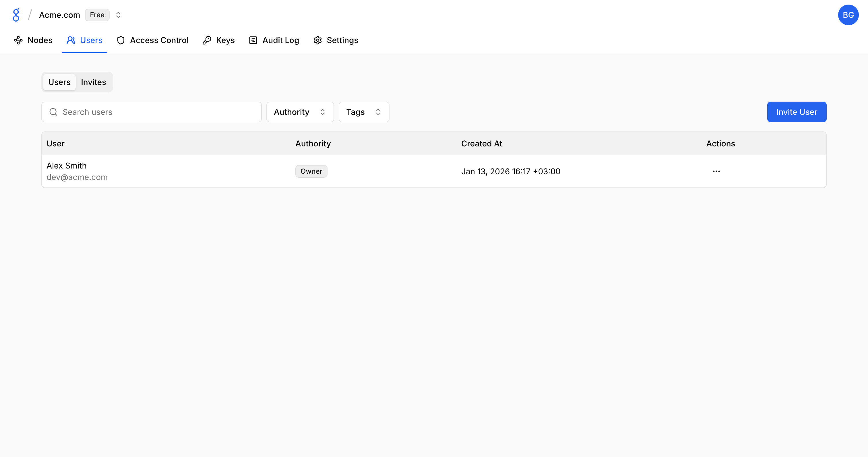Click the Users people icon
868x457 pixels.
point(71,40)
